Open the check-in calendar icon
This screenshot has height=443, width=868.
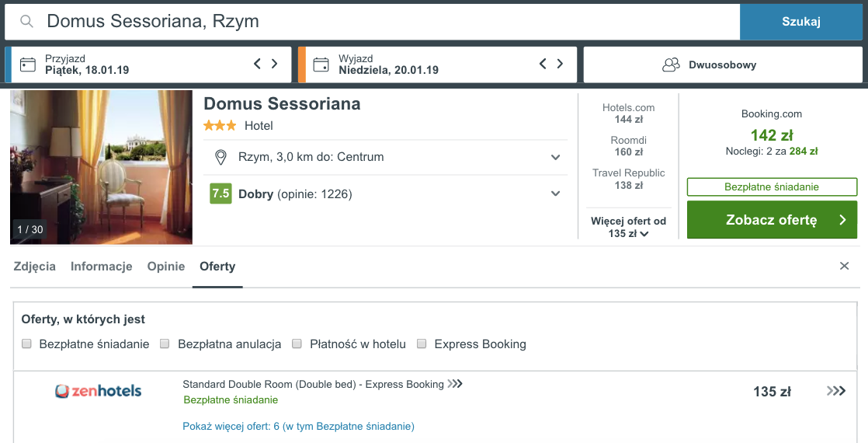[28, 65]
